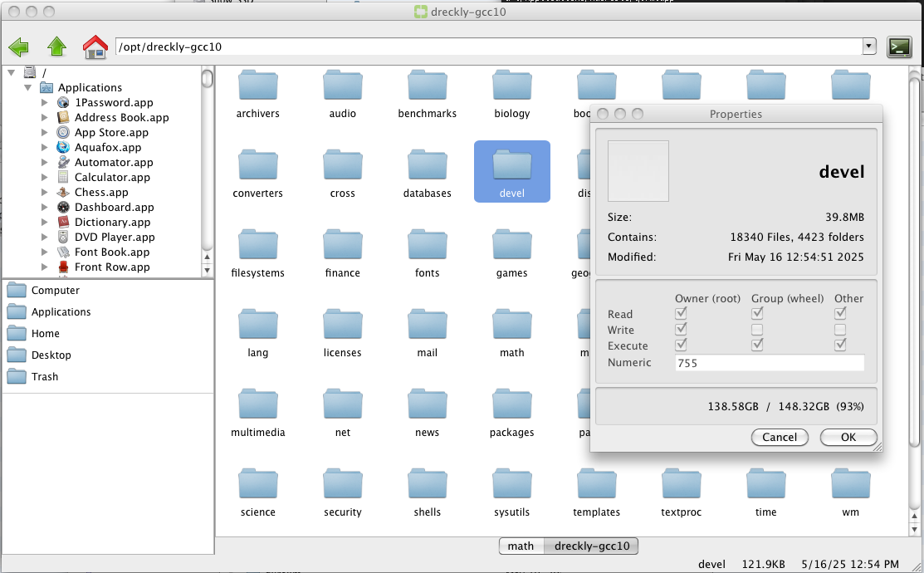Go up one directory with the green up arrow

[x=56, y=47]
